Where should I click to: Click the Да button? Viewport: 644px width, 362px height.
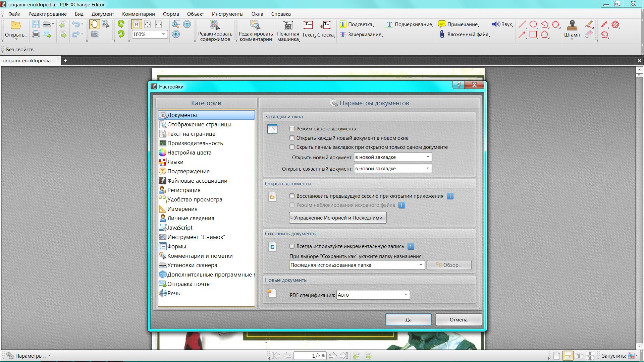point(408,320)
